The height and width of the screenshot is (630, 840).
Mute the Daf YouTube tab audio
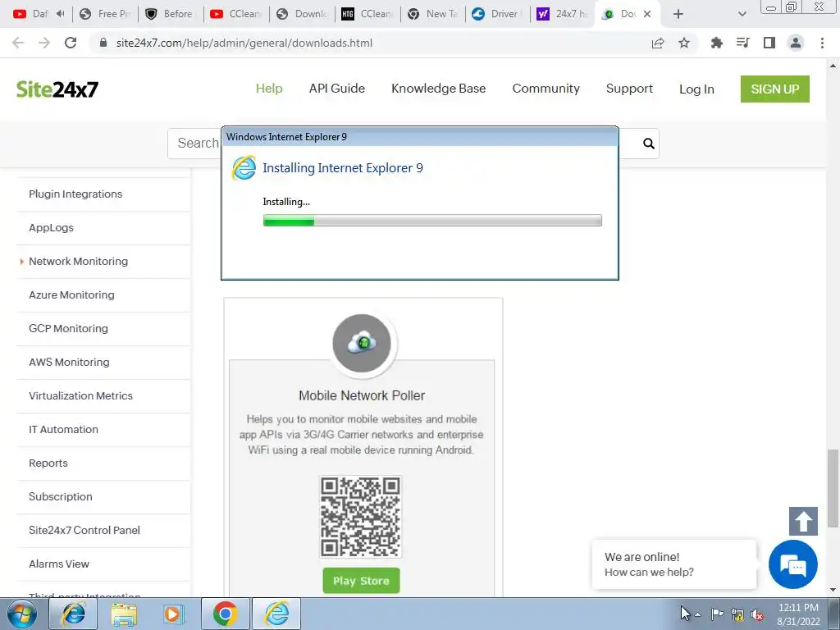[60, 13]
